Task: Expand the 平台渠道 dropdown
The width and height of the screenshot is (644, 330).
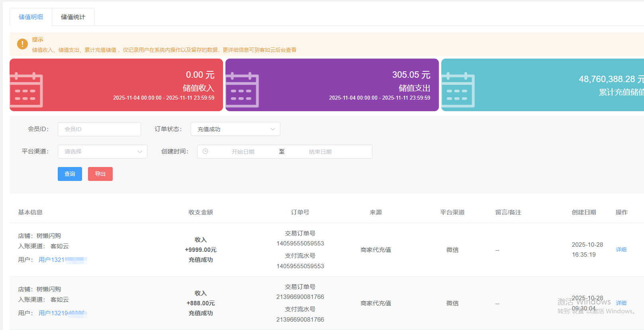Action: pyautogui.click(x=102, y=151)
